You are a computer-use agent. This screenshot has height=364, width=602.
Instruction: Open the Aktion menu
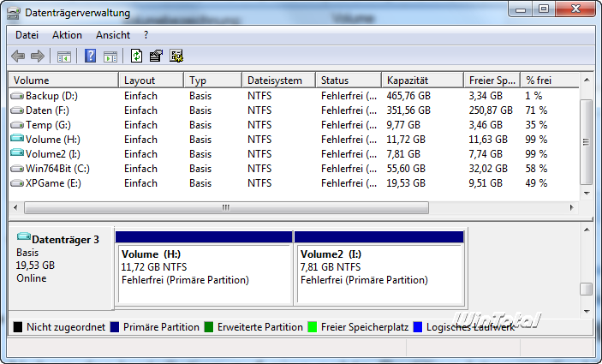click(x=67, y=35)
